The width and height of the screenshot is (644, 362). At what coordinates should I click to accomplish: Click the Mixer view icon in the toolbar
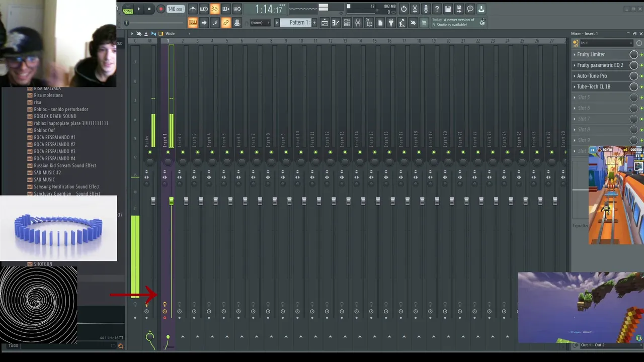tap(358, 23)
